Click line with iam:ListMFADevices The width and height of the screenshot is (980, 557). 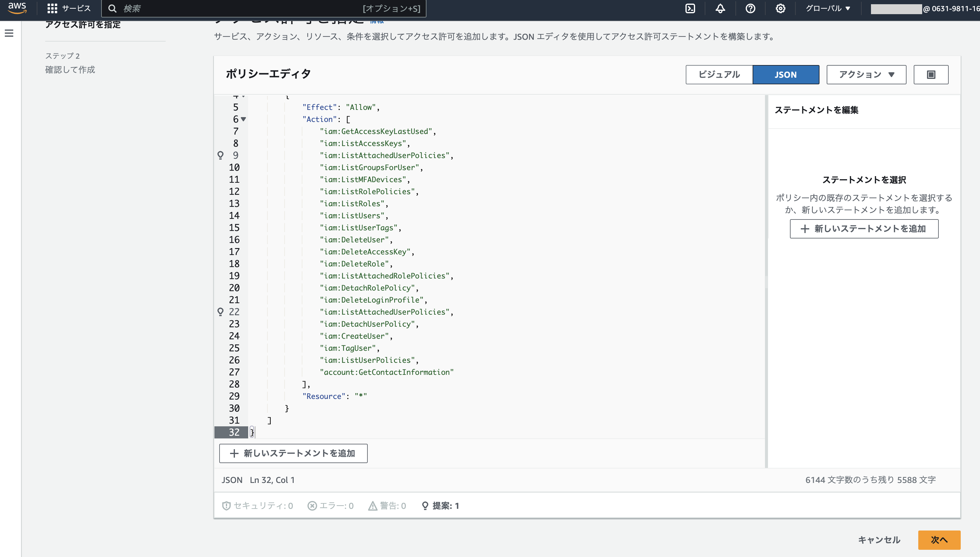click(x=365, y=179)
